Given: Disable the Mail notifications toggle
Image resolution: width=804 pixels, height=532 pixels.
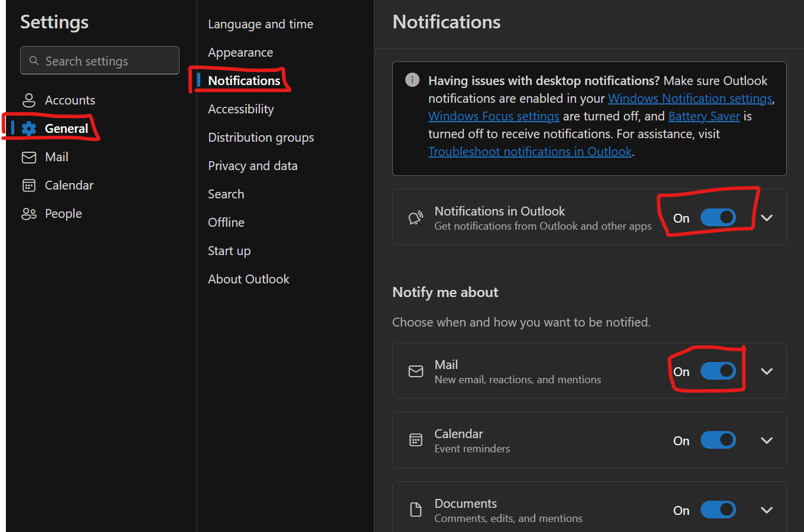Looking at the screenshot, I should 718,371.
